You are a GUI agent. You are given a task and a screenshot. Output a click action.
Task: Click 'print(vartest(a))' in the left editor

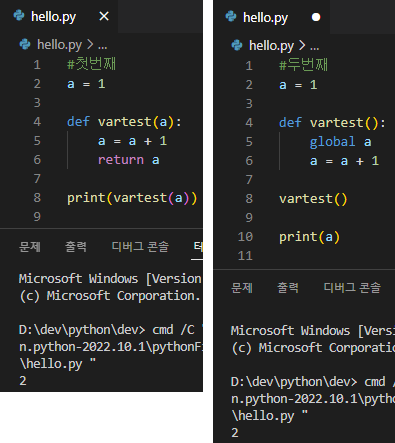(x=132, y=198)
